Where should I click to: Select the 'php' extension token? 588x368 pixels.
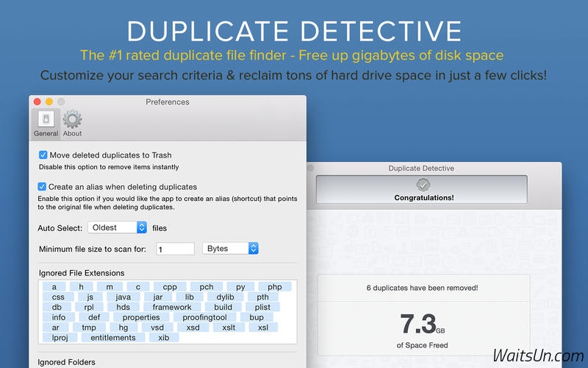[x=275, y=287]
